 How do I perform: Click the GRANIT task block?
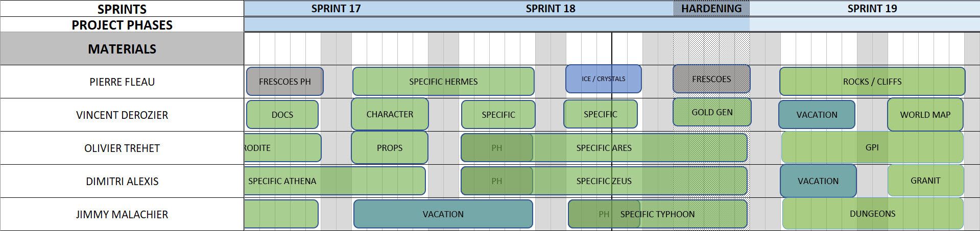click(x=925, y=181)
